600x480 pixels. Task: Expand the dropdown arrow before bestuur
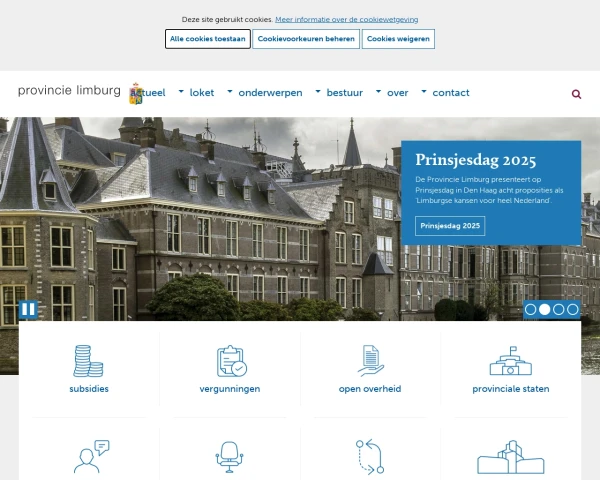click(x=318, y=91)
